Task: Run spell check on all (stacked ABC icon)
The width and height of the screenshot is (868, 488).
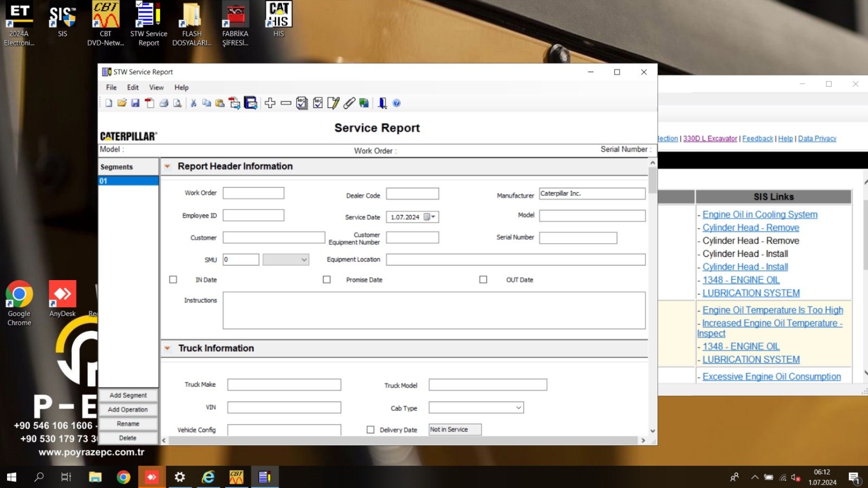Action: pos(302,103)
